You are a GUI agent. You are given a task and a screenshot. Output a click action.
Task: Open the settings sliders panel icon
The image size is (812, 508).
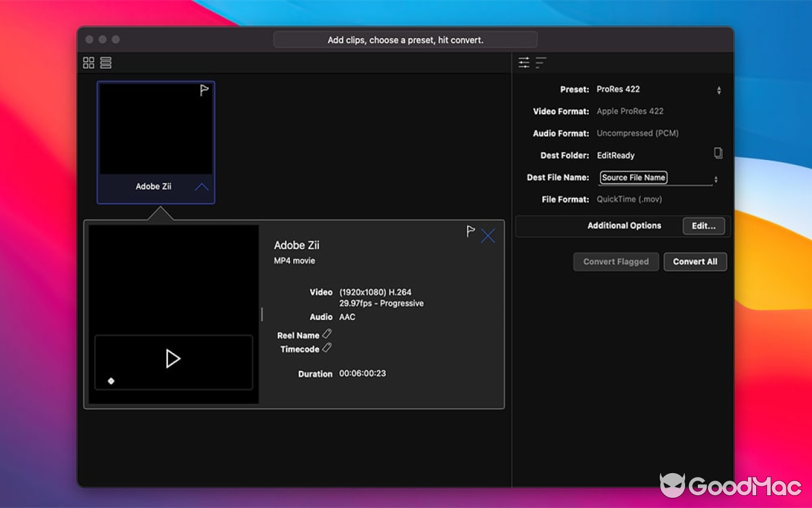524,62
